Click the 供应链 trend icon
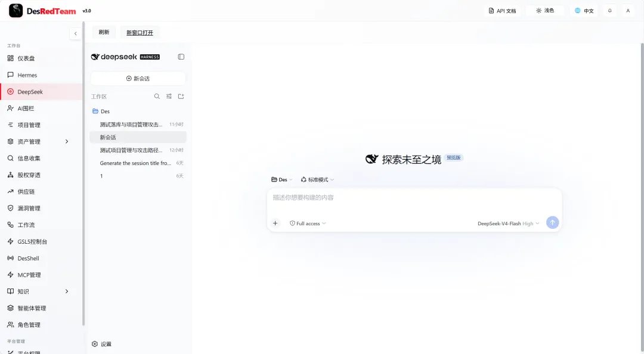644x354 pixels. [x=11, y=192]
